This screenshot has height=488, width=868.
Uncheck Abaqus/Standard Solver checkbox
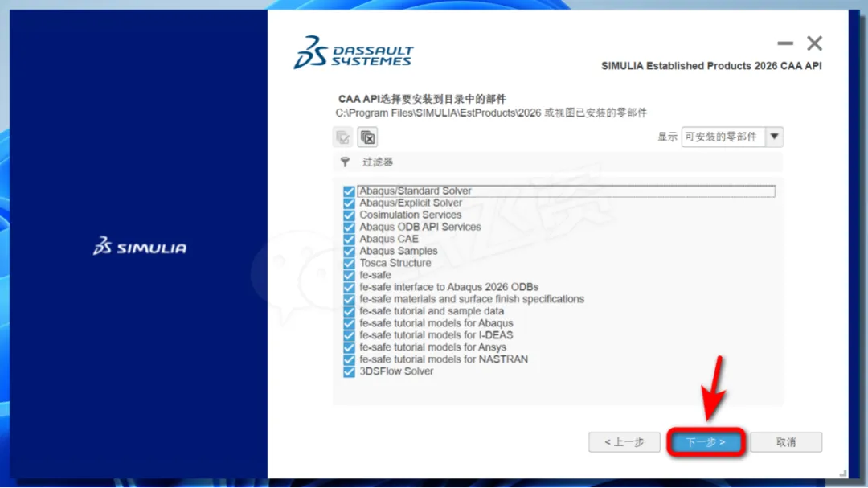coord(349,191)
